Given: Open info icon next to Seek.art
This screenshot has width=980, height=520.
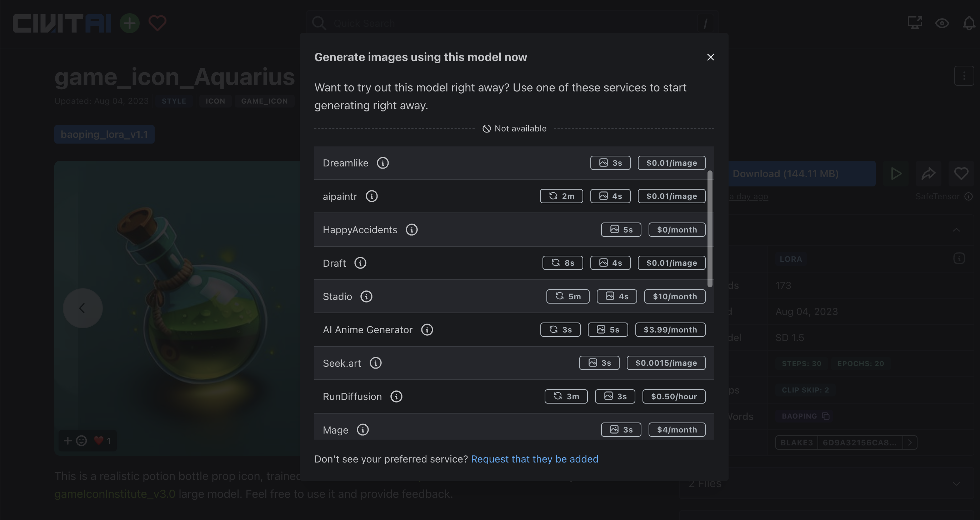Looking at the screenshot, I should pyautogui.click(x=375, y=363).
